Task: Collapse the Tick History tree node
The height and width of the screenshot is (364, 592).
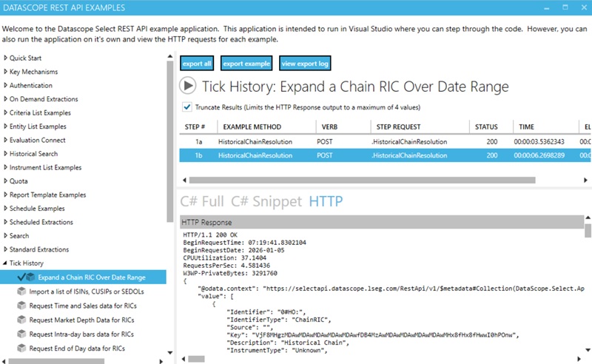Action: click(x=6, y=263)
